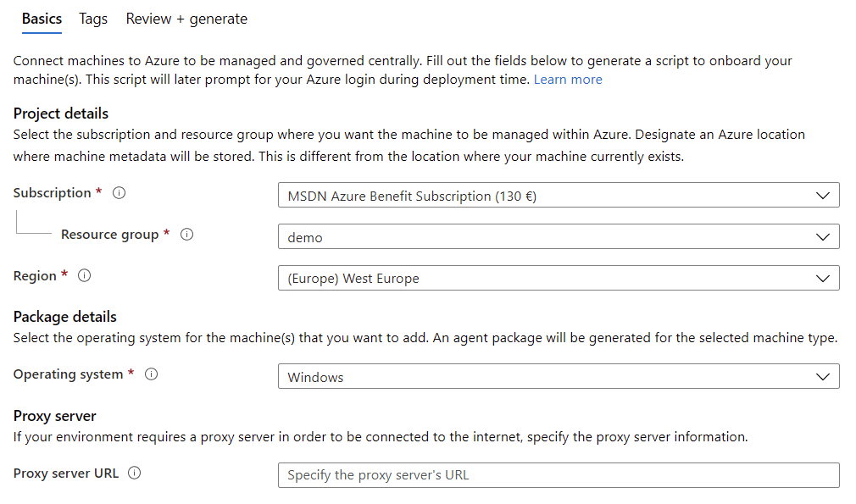The height and width of the screenshot is (504, 856).
Task: Expand the Operating system dropdown chevron
Action: point(823,376)
